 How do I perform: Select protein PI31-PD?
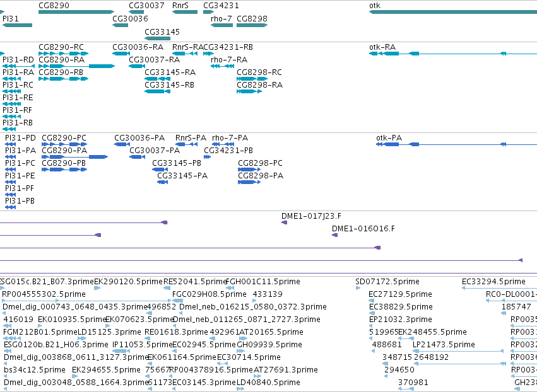click(x=20, y=138)
